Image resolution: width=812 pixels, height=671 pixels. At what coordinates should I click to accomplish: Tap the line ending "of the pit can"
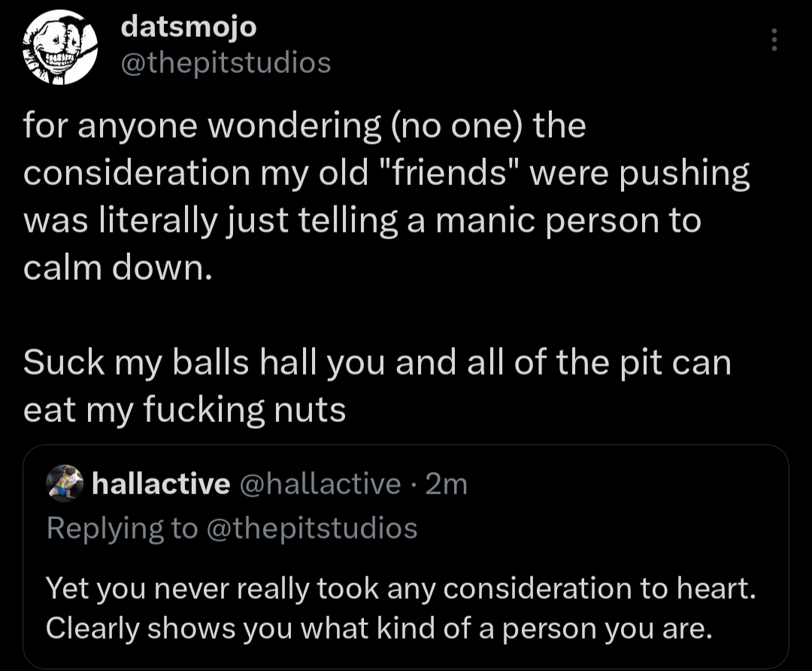(376, 363)
